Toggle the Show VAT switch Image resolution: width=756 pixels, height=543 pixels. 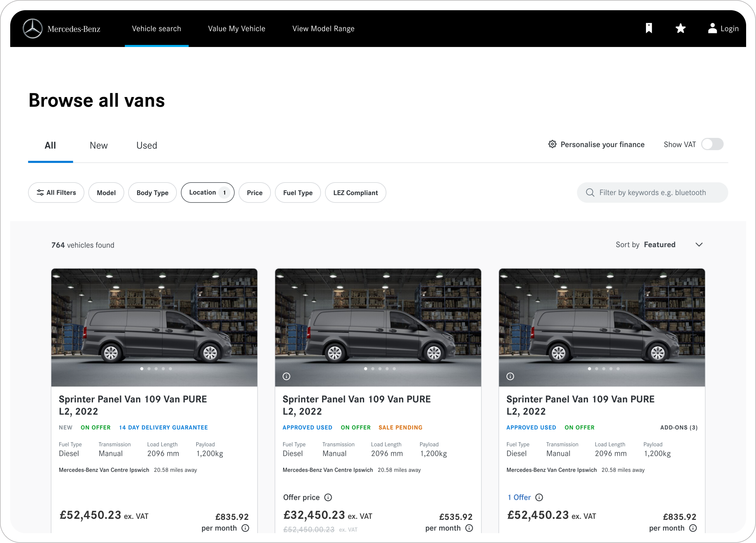(712, 144)
